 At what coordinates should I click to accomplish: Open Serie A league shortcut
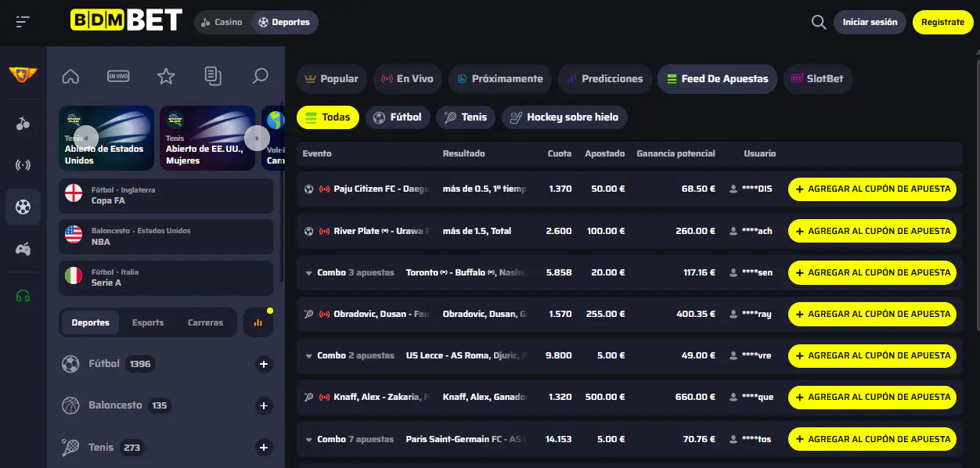(x=166, y=277)
